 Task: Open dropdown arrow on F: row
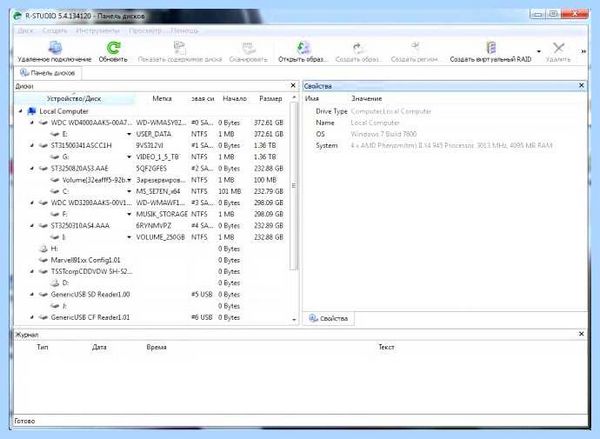click(x=129, y=214)
